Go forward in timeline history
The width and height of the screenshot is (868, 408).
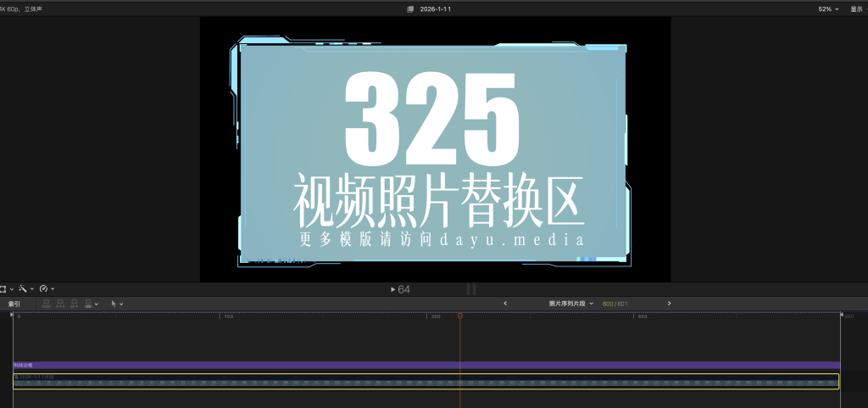(669, 303)
